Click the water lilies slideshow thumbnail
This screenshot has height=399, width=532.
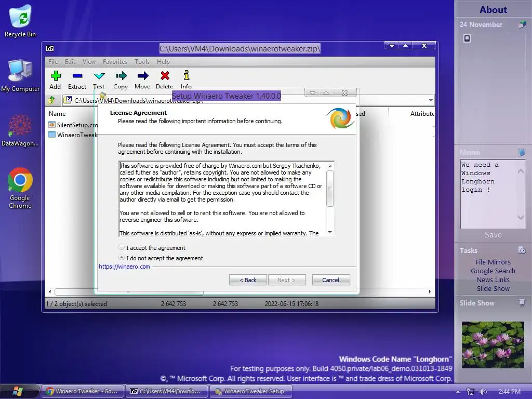(493, 345)
